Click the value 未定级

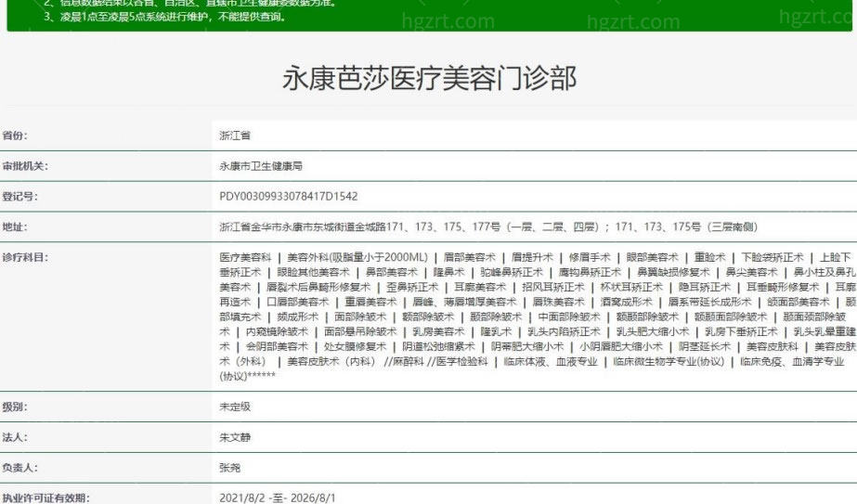(235, 407)
